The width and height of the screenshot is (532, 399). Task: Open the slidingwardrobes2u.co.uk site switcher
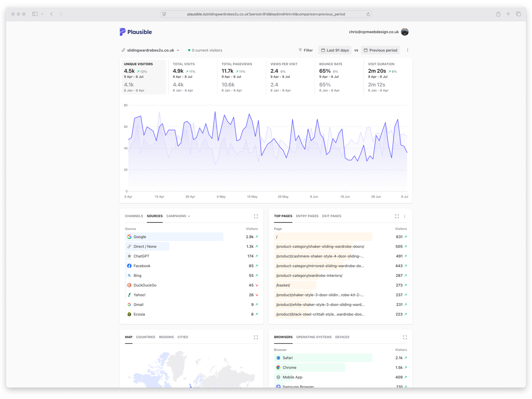click(x=150, y=50)
